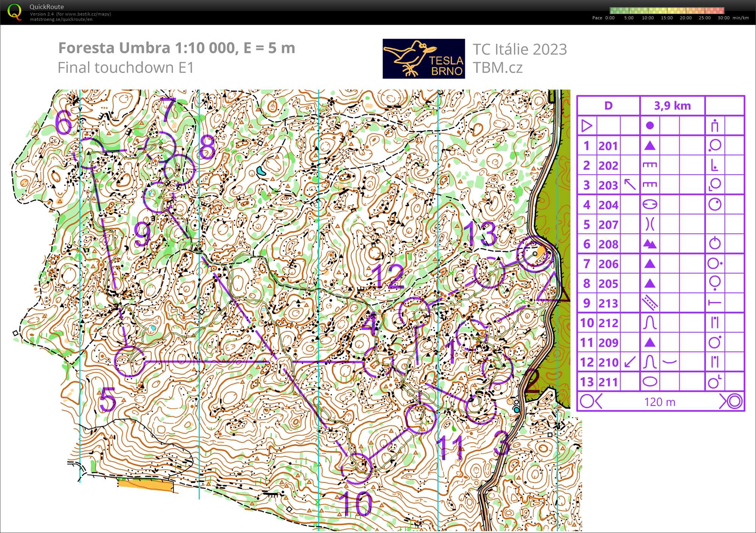Screen dimensions: 756x533
Task: Click the Foresta Umbra map title
Action: [x=174, y=48]
